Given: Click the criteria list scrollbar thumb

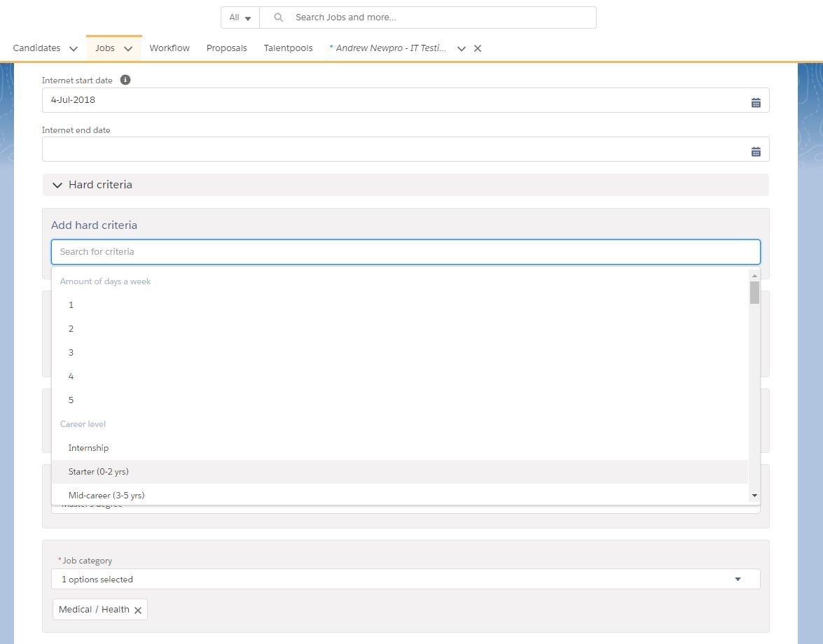Looking at the screenshot, I should click(754, 293).
